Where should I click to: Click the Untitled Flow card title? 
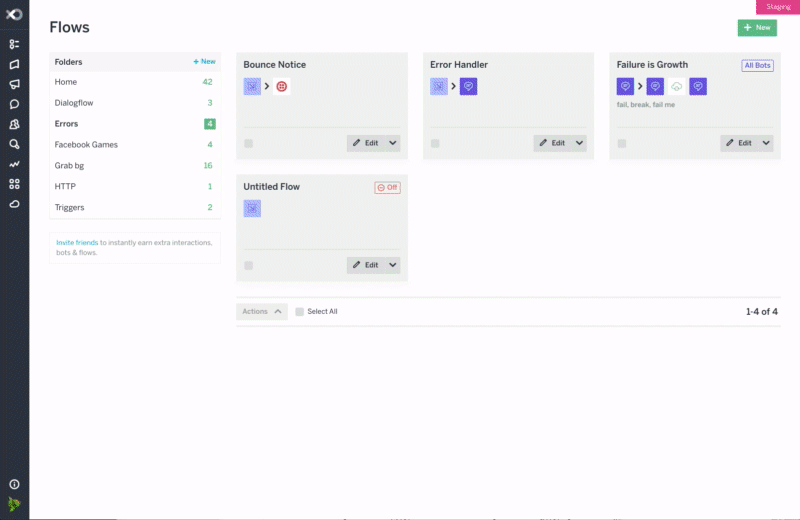[x=271, y=187]
